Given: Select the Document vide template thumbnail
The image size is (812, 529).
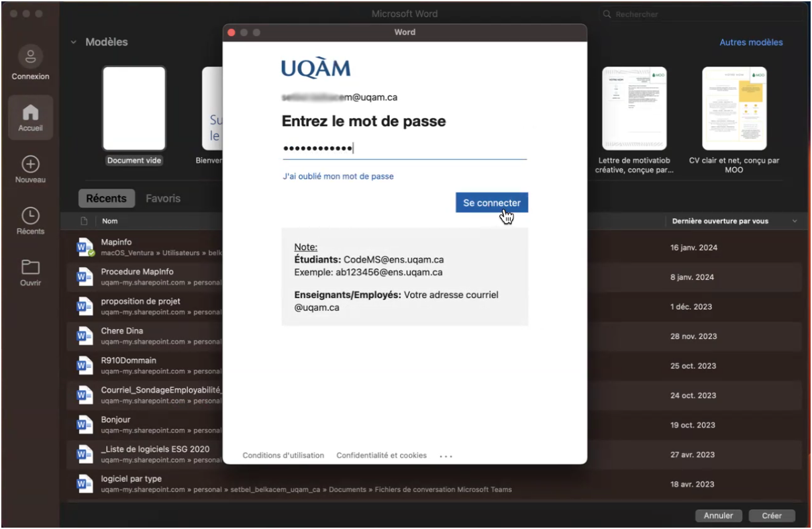Looking at the screenshot, I should (x=134, y=108).
